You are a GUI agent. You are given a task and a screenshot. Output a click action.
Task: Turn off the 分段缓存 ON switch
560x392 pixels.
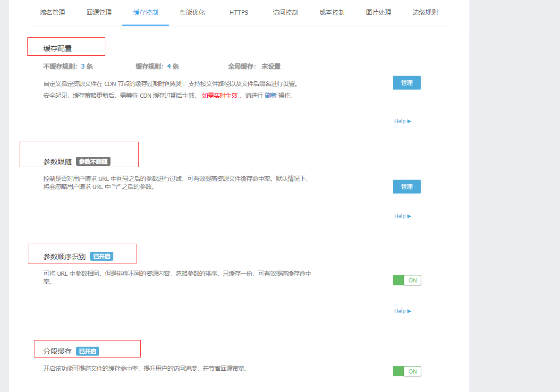[x=407, y=371]
